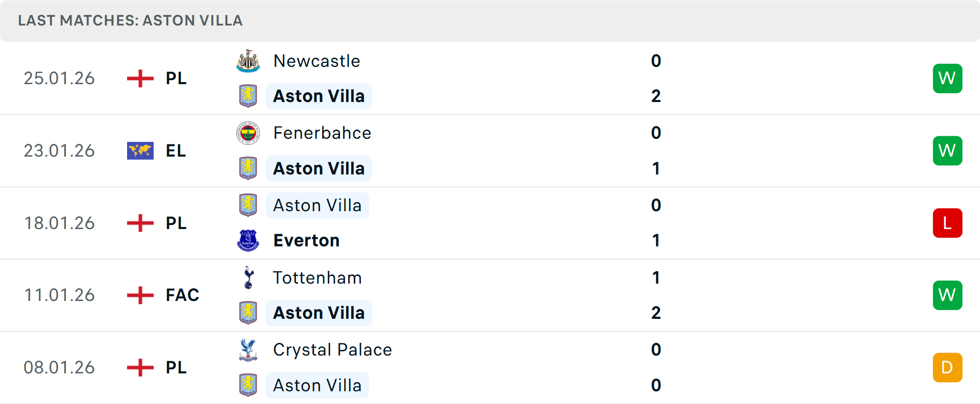980x404 pixels.
Task: Click the green W badge for the Newcastle match
Action: click(x=947, y=78)
